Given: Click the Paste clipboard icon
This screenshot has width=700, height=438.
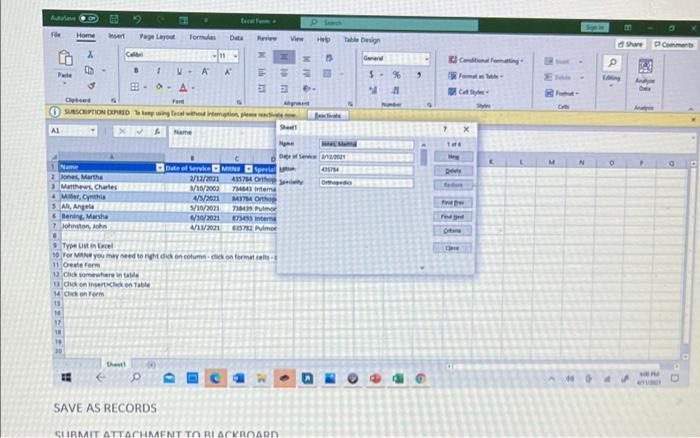Looking at the screenshot, I should point(65,58).
